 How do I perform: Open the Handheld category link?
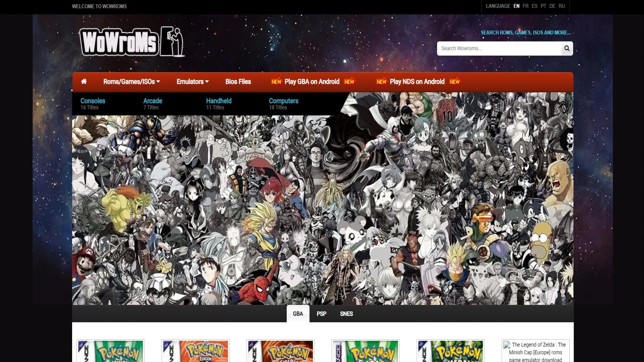(x=219, y=101)
